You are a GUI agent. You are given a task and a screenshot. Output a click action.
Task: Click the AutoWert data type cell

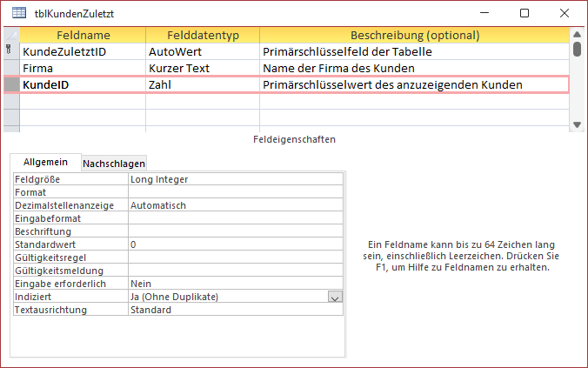tap(203, 51)
